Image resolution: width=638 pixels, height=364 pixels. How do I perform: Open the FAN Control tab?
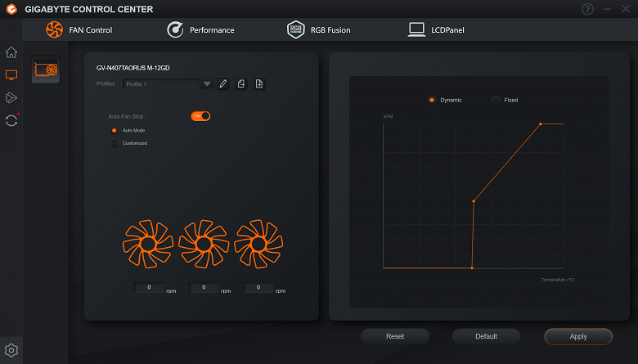(x=79, y=29)
